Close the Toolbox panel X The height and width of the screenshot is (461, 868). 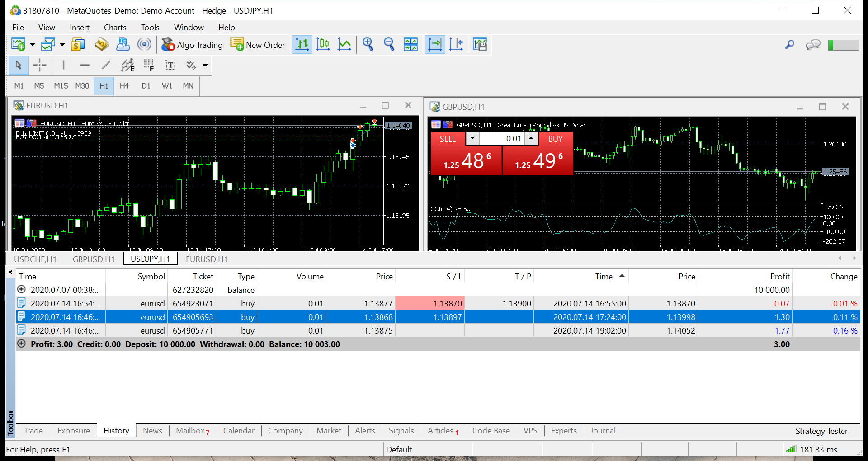click(x=10, y=273)
